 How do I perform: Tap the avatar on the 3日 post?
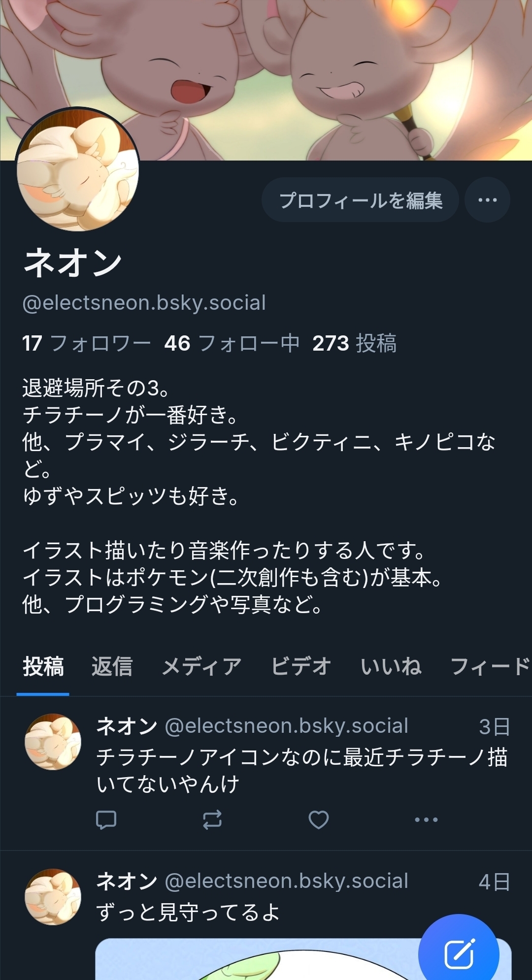53,742
